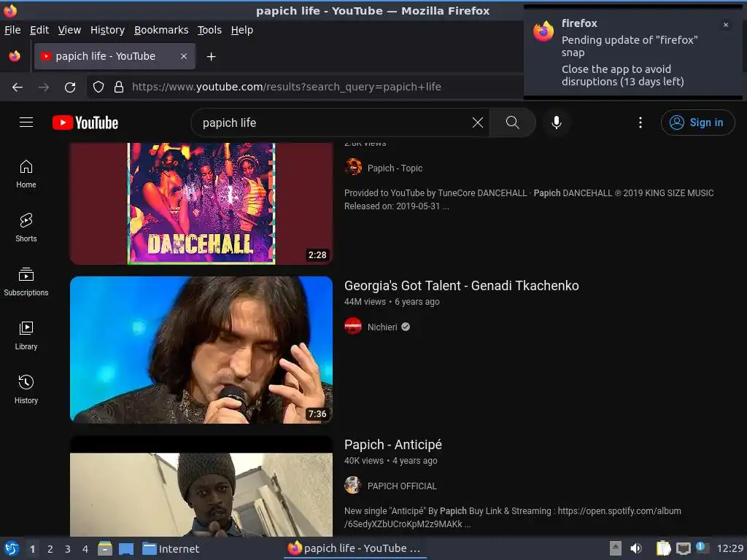Click DANCEHALL video description text
747x560 pixels.
click(529, 200)
